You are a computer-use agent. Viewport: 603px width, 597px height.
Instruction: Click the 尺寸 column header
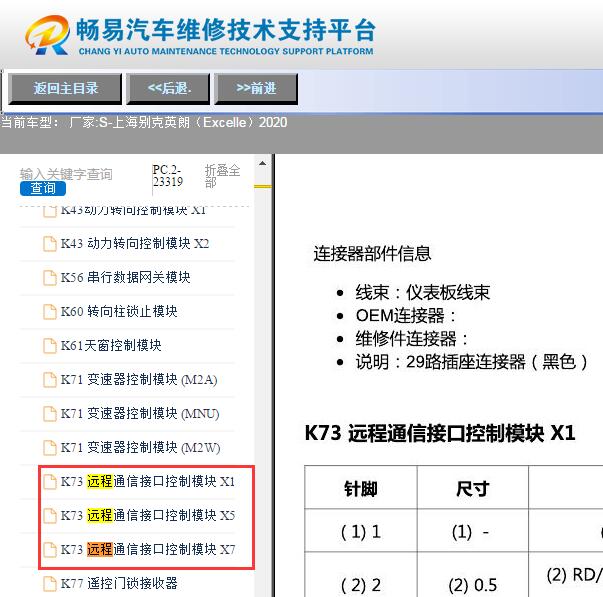click(x=473, y=489)
